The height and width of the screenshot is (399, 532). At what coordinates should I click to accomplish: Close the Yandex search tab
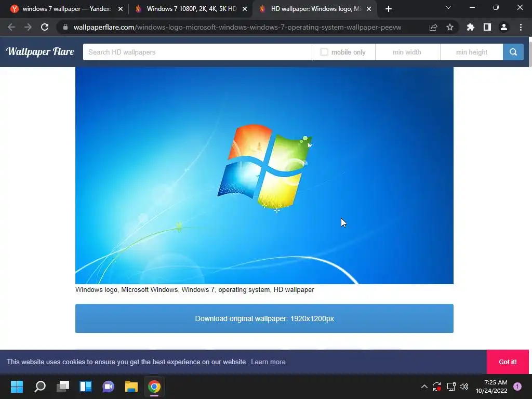[x=121, y=9]
